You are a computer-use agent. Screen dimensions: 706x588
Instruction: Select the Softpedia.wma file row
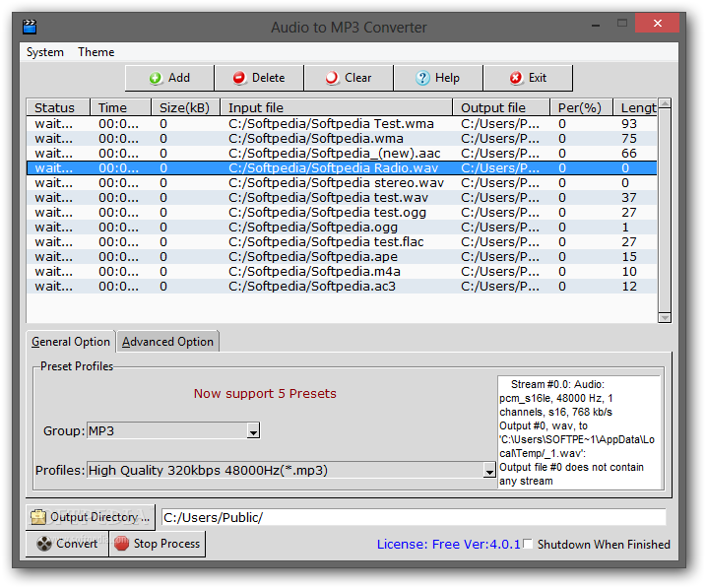(342, 139)
